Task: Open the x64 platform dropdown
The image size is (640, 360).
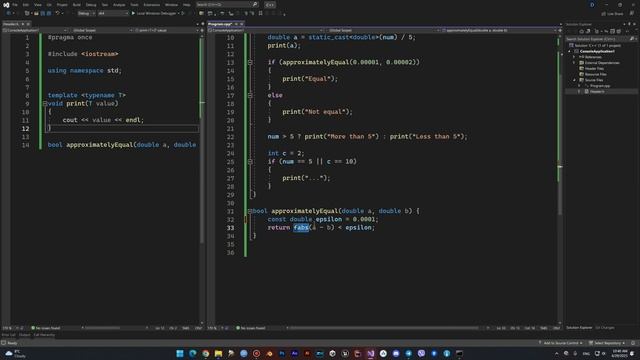Action: point(113,13)
